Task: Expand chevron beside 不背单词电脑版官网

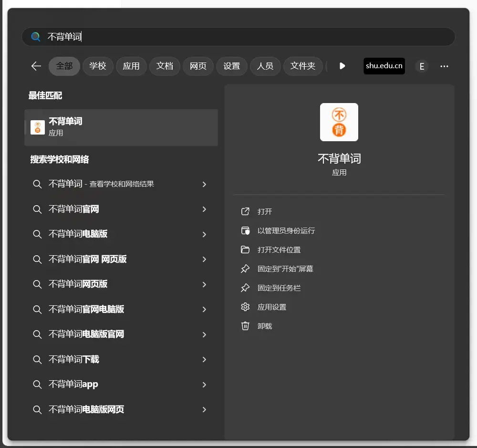Action: (205, 334)
